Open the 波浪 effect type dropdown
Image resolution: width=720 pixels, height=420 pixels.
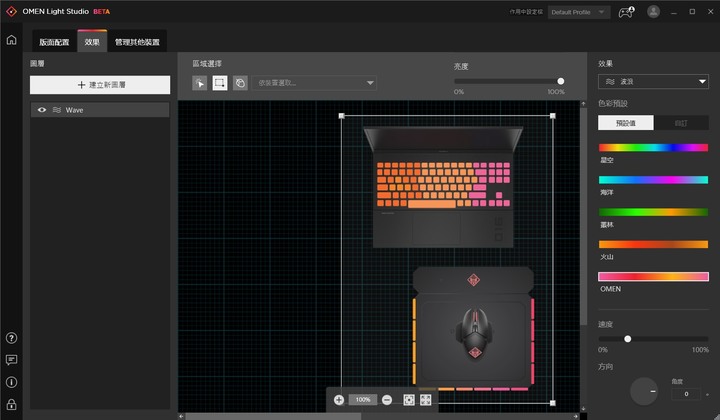[653, 82]
